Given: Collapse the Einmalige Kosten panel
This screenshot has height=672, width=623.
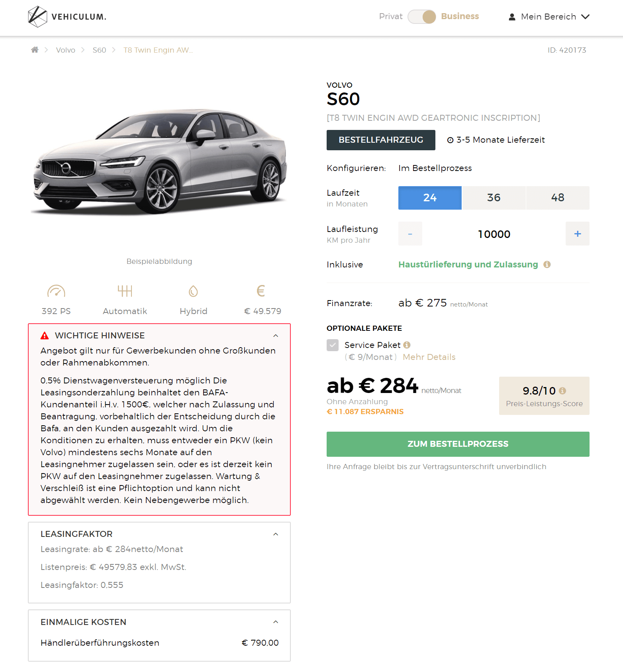Looking at the screenshot, I should click(x=276, y=622).
